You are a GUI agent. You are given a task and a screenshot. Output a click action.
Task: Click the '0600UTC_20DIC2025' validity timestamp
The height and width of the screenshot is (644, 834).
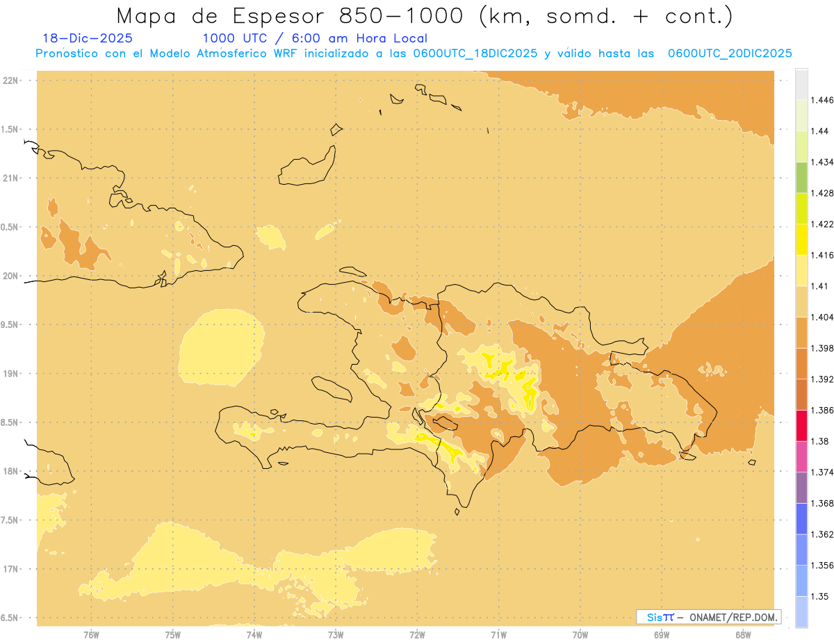[730, 53]
